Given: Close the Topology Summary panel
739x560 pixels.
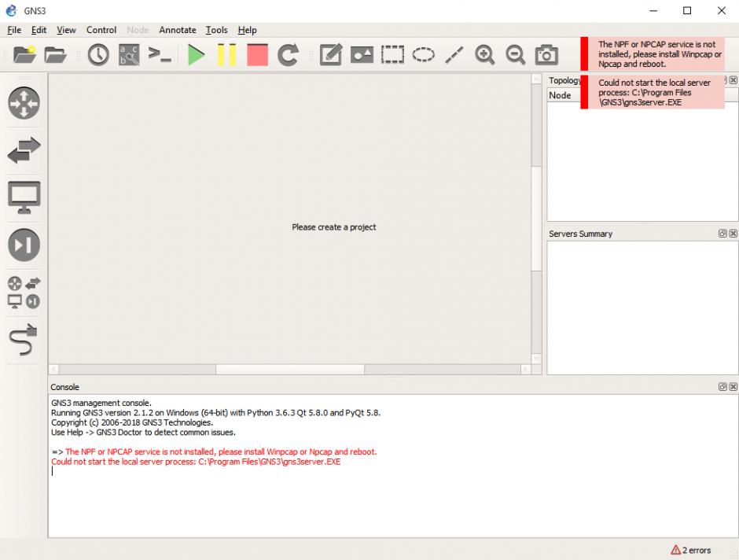Looking at the screenshot, I should [x=733, y=80].
